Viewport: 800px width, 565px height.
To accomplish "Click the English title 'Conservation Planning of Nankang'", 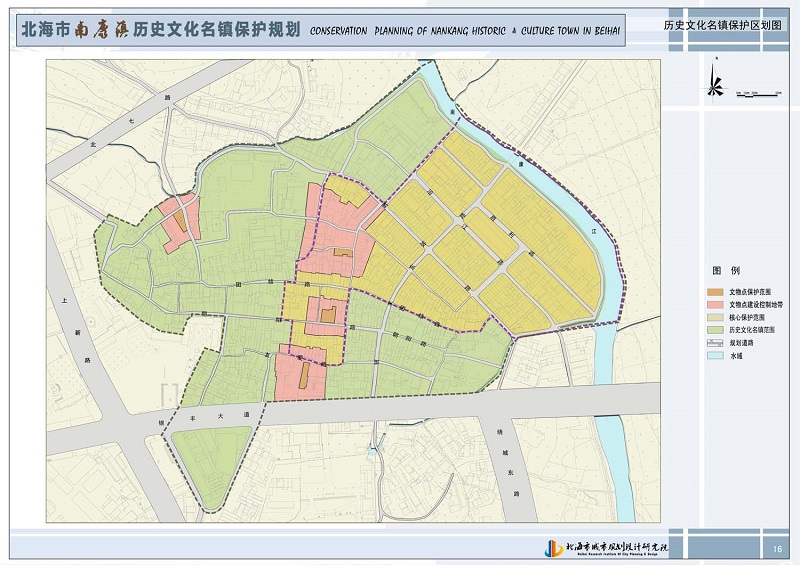I will click(464, 31).
